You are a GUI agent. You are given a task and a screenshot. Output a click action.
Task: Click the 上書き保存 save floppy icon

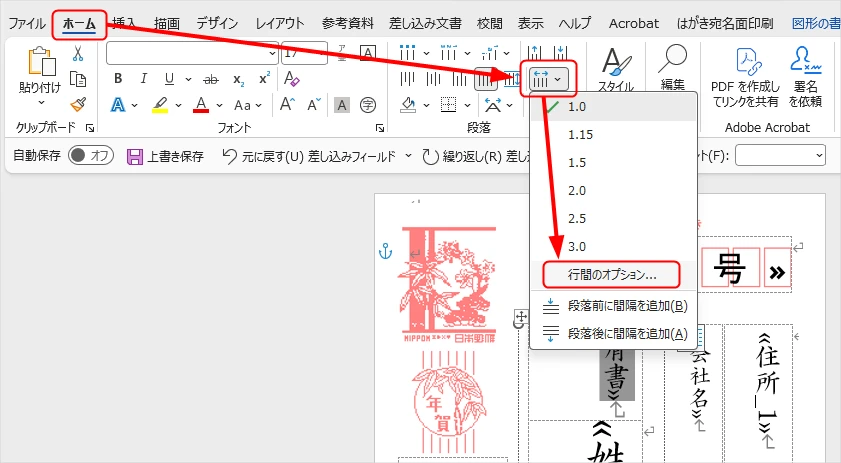pos(135,157)
